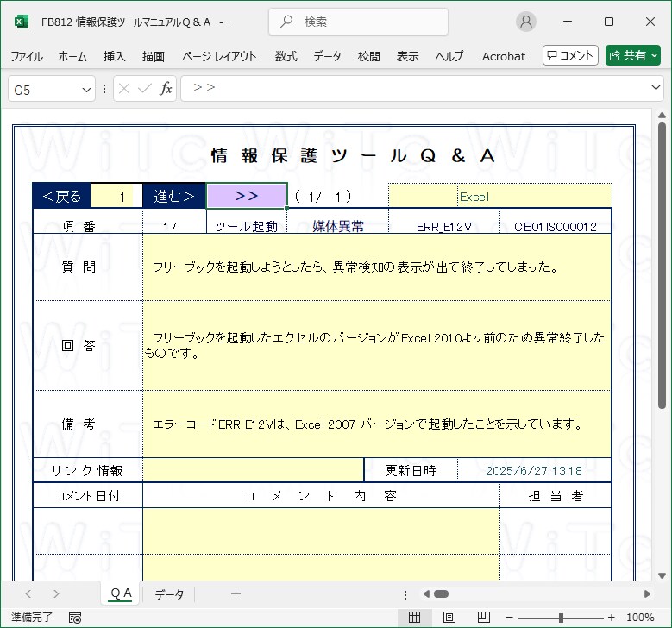
Task: Open the ヘルプ ribbon tab
Action: [449, 56]
